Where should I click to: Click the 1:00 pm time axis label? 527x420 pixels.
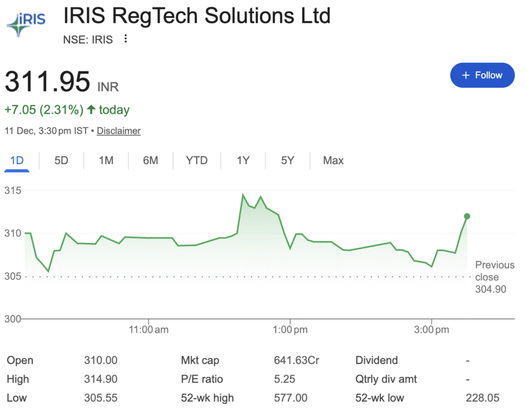(290, 330)
